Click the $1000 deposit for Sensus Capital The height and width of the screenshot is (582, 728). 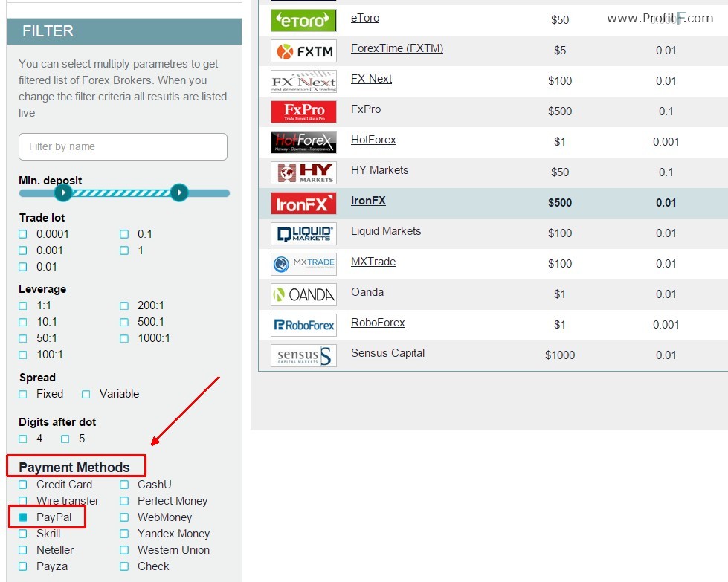click(560, 355)
